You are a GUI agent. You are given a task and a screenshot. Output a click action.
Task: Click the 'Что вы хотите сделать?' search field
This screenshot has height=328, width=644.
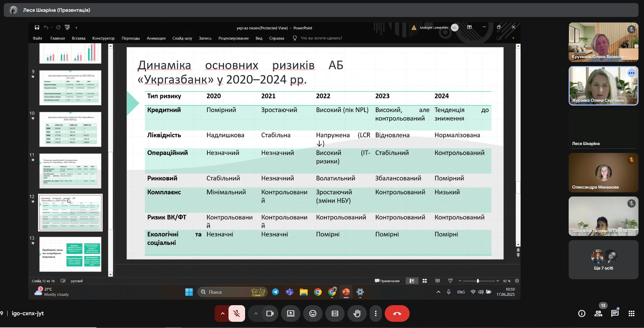(x=321, y=38)
